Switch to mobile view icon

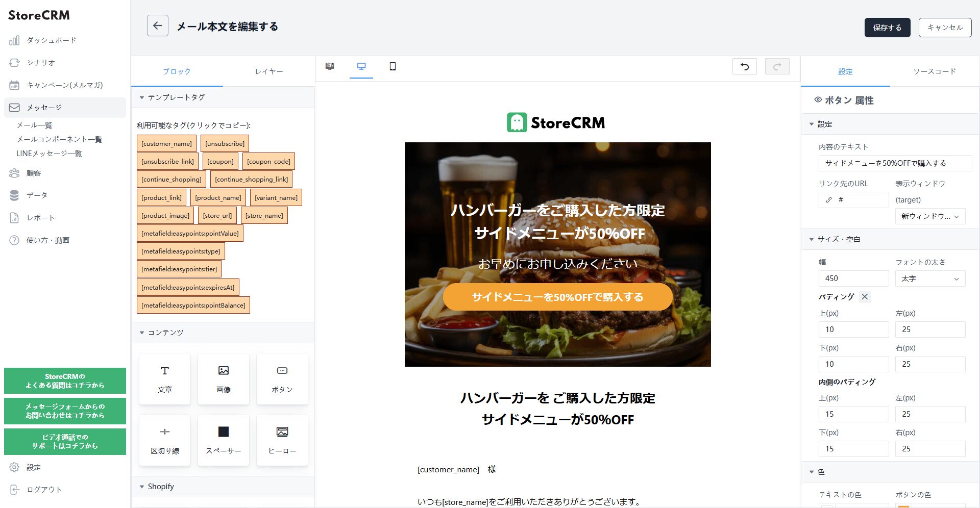pyautogui.click(x=393, y=66)
